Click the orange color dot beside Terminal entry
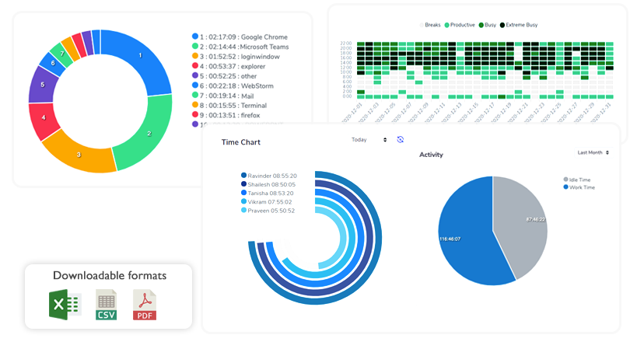Viewport: 644px width, 342px height. coord(195,105)
